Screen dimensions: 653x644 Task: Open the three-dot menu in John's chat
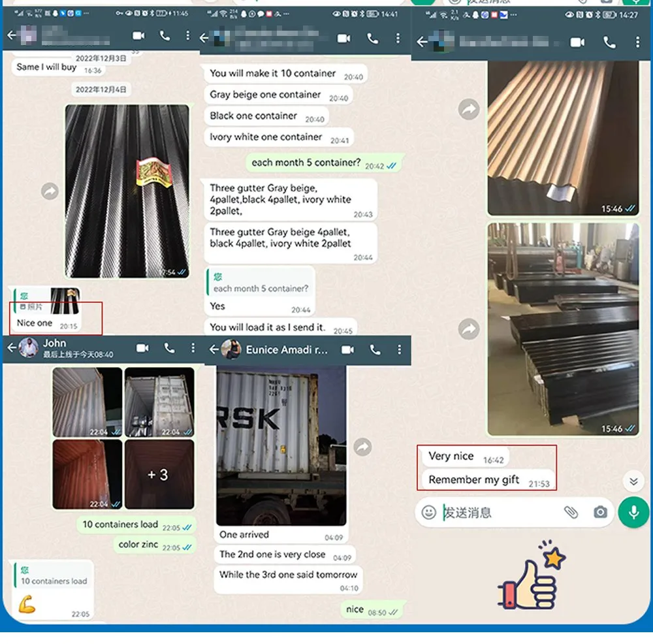(x=193, y=348)
